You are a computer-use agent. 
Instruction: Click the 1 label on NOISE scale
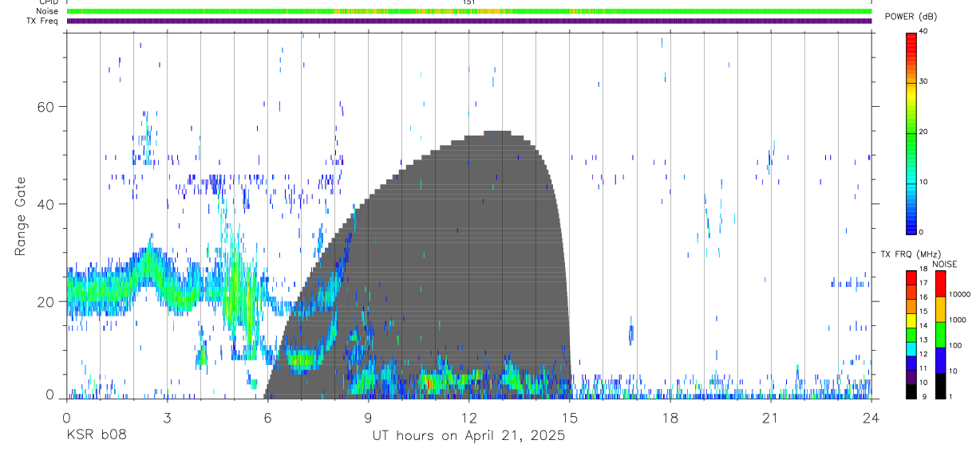(950, 397)
